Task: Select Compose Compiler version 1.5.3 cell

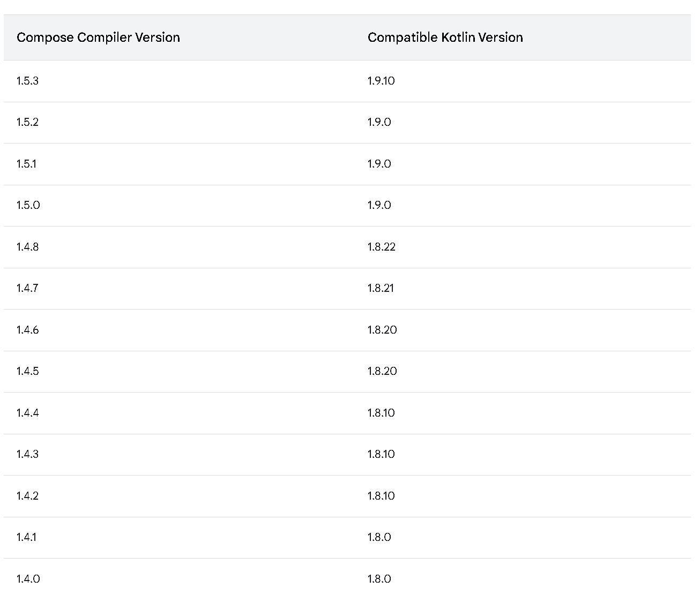Action: (x=27, y=81)
